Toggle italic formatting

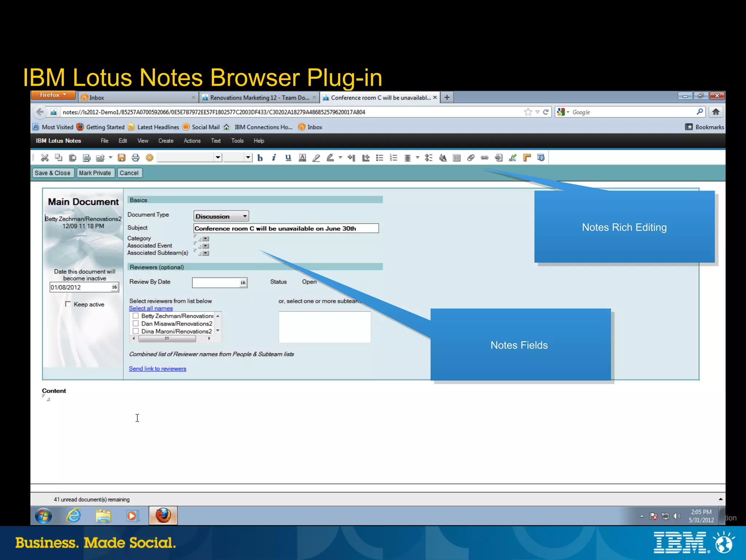pyautogui.click(x=274, y=158)
